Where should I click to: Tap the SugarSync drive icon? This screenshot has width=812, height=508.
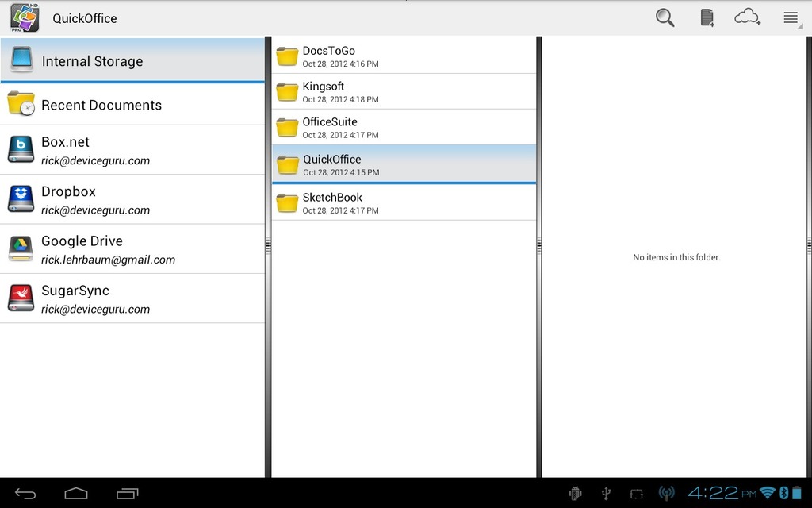point(21,298)
